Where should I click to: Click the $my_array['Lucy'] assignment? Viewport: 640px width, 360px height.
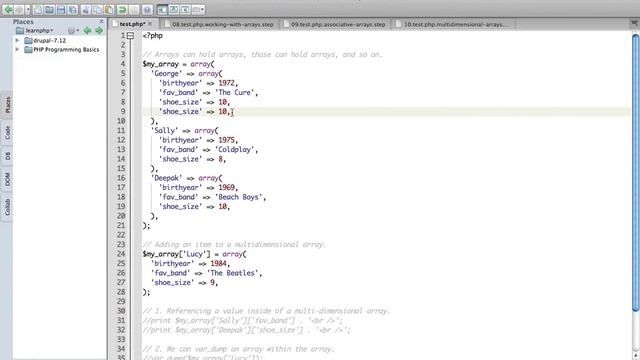[194, 254]
